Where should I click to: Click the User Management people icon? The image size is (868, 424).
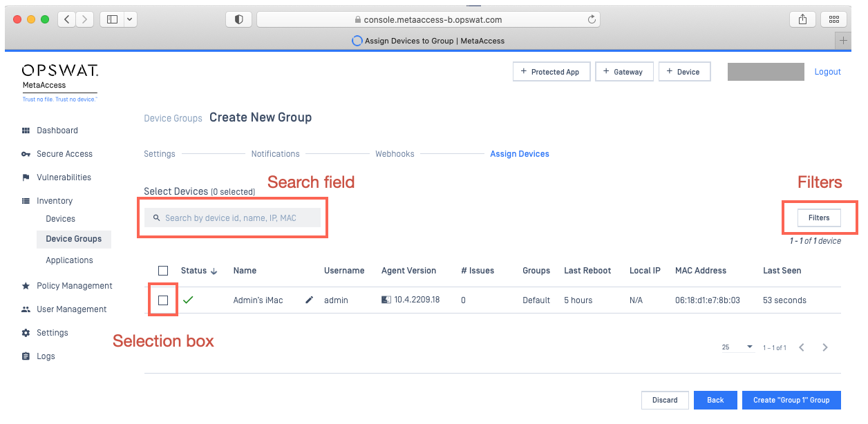point(26,309)
